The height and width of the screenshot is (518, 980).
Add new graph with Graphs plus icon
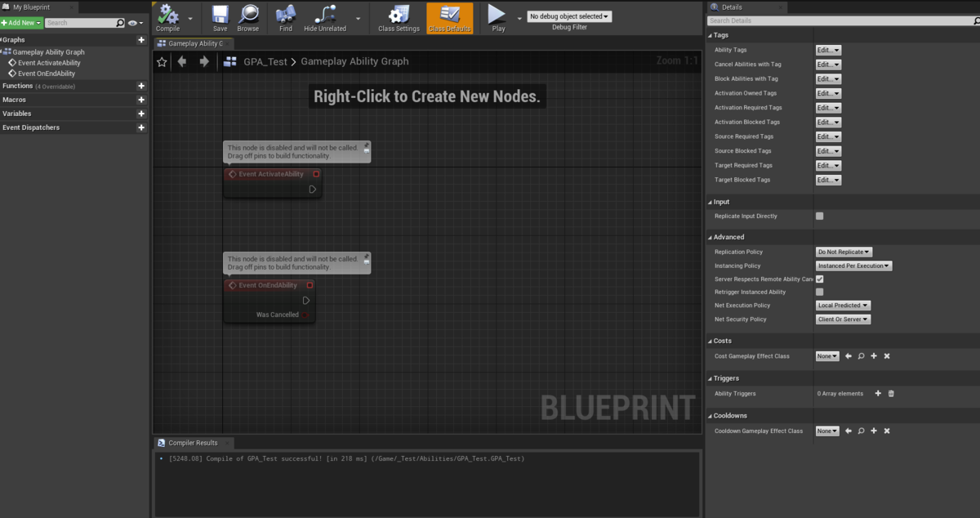[141, 39]
